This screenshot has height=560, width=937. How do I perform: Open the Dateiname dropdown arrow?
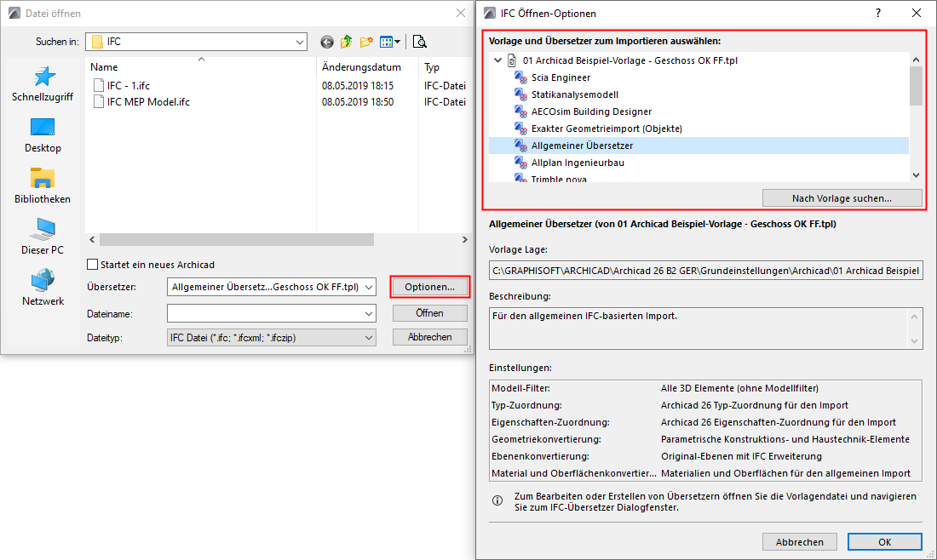(369, 313)
